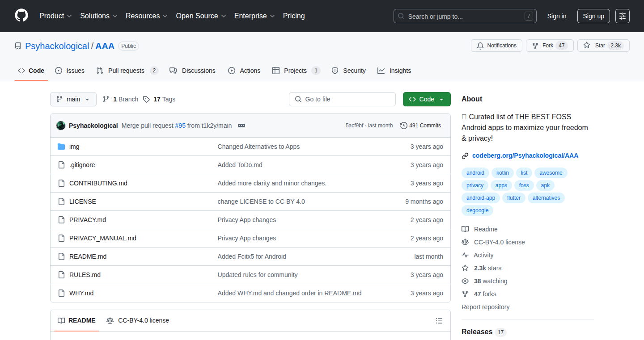Open the AAA repository name link
644x340 pixels.
click(x=105, y=46)
